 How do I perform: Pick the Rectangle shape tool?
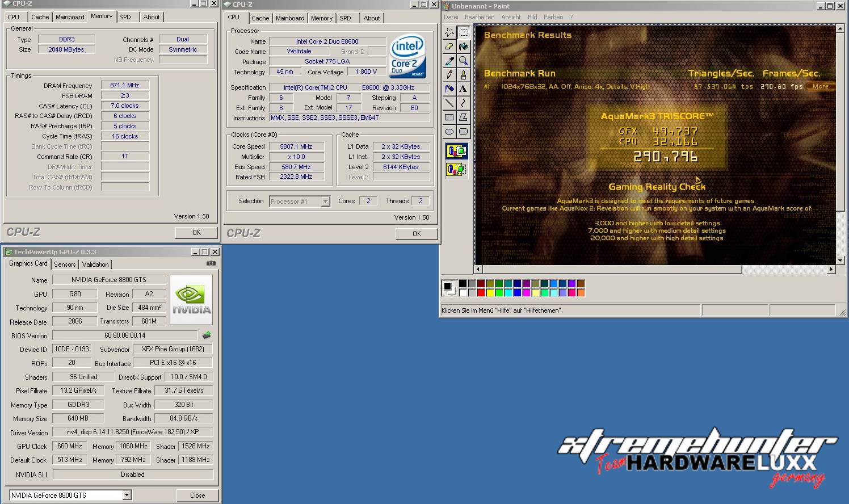449,117
